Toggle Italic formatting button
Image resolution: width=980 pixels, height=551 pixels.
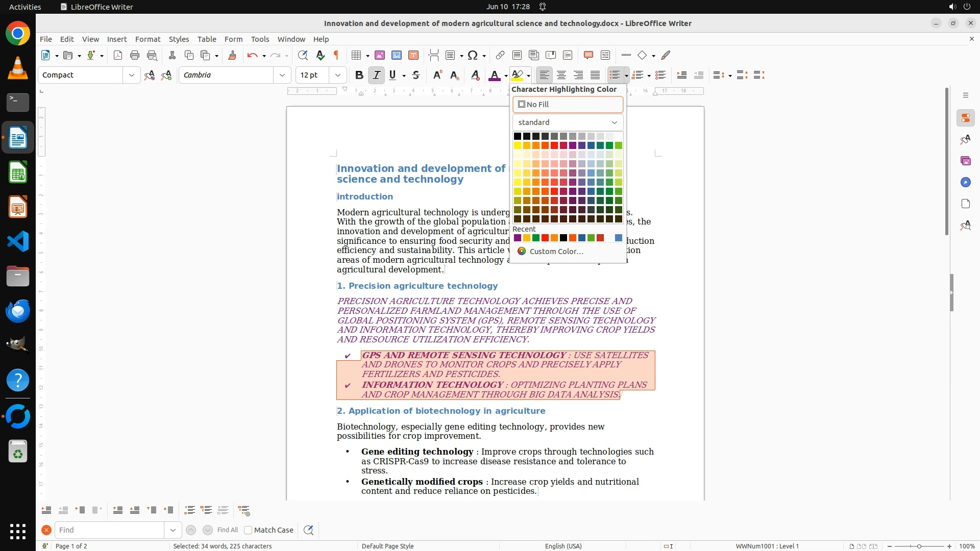(376, 75)
